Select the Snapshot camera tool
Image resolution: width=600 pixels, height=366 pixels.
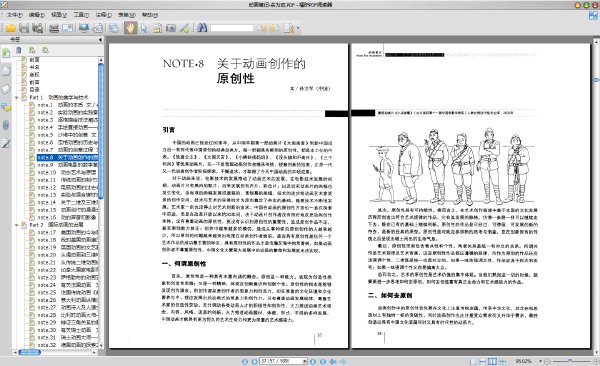pos(171,28)
